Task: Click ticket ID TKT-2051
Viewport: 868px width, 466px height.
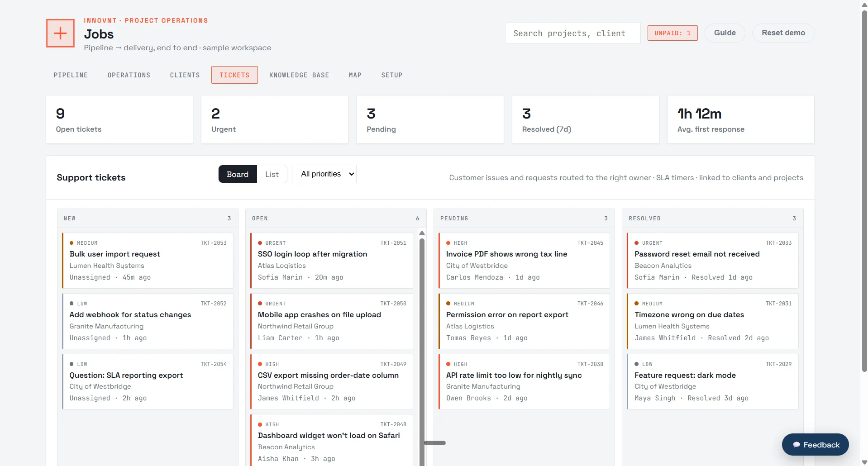Action: pyautogui.click(x=393, y=243)
